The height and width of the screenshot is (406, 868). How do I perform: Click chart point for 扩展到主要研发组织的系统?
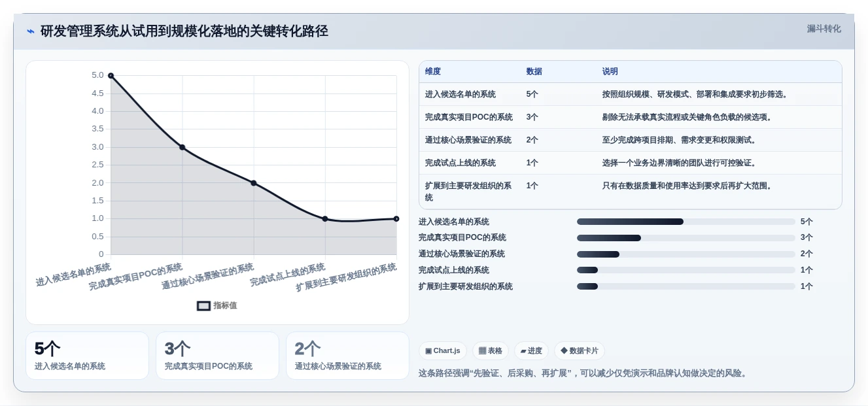coord(396,219)
